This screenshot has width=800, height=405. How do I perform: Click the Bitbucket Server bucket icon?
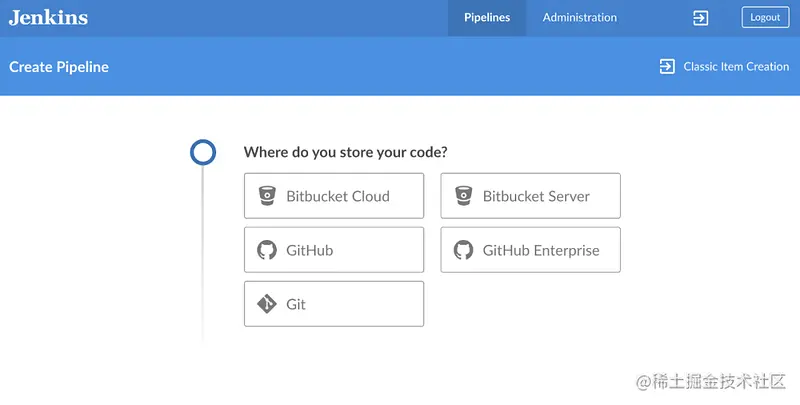(x=463, y=196)
